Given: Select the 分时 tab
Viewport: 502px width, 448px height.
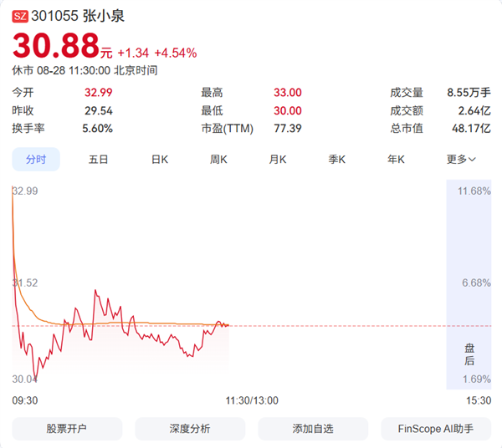Looking at the screenshot, I should coord(36,160).
